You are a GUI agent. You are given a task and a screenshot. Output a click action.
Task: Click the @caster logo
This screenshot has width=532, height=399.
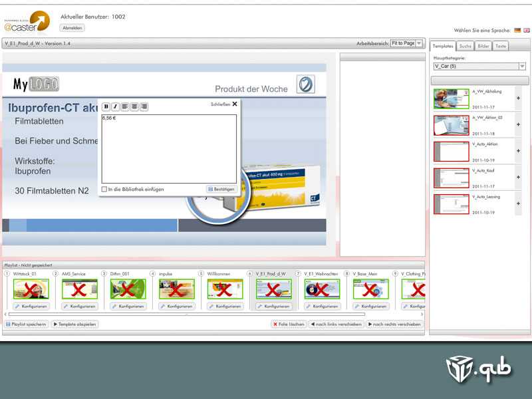(27, 22)
